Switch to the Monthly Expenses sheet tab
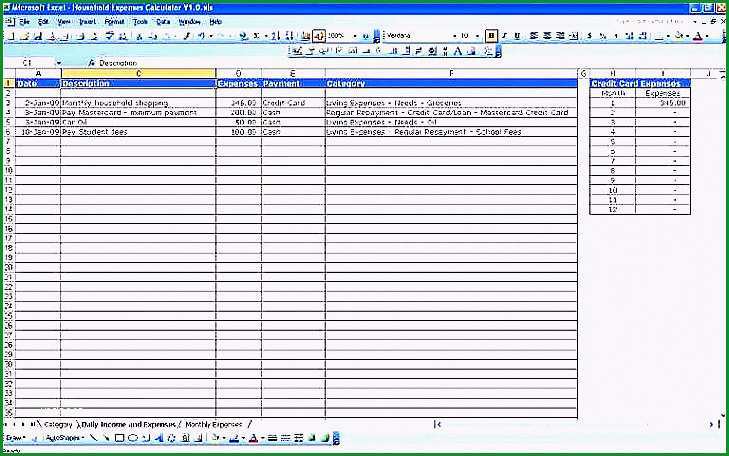 [213, 424]
